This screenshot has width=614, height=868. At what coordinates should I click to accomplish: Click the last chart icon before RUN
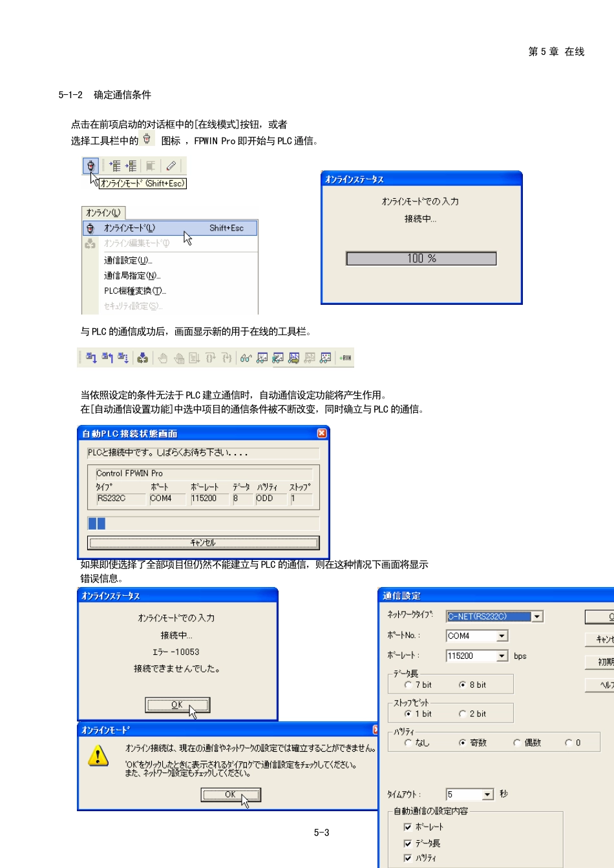pyautogui.click(x=326, y=358)
